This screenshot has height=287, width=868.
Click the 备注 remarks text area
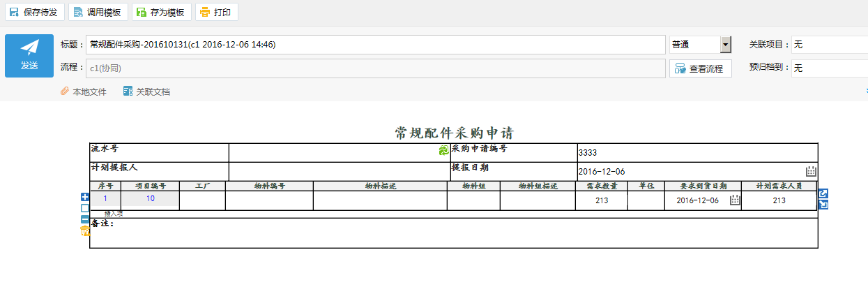pyautogui.click(x=453, y=233)
